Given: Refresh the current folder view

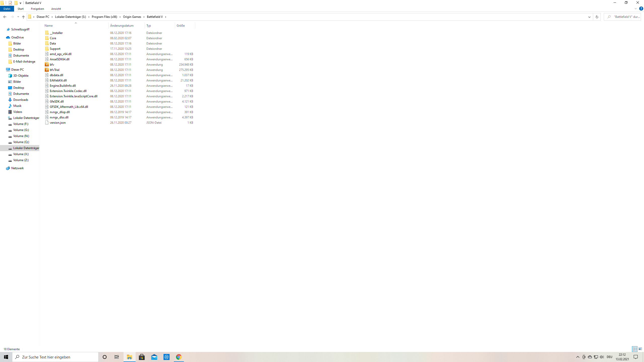Looking at the screenshot, I should [x=597, y=17].
